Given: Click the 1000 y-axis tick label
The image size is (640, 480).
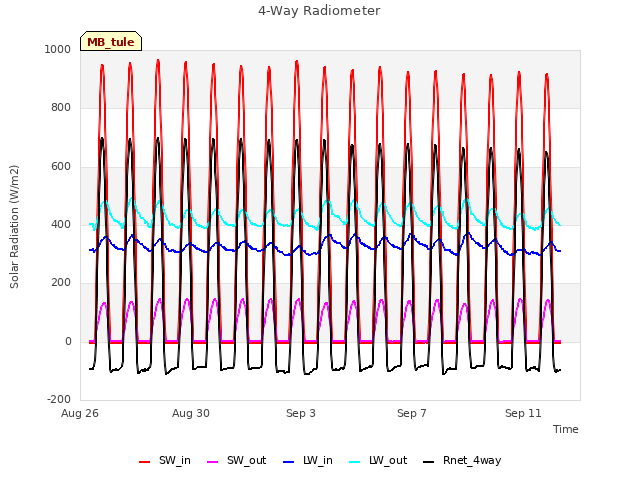Looking at the screenshot, I should tap(58, 49).
